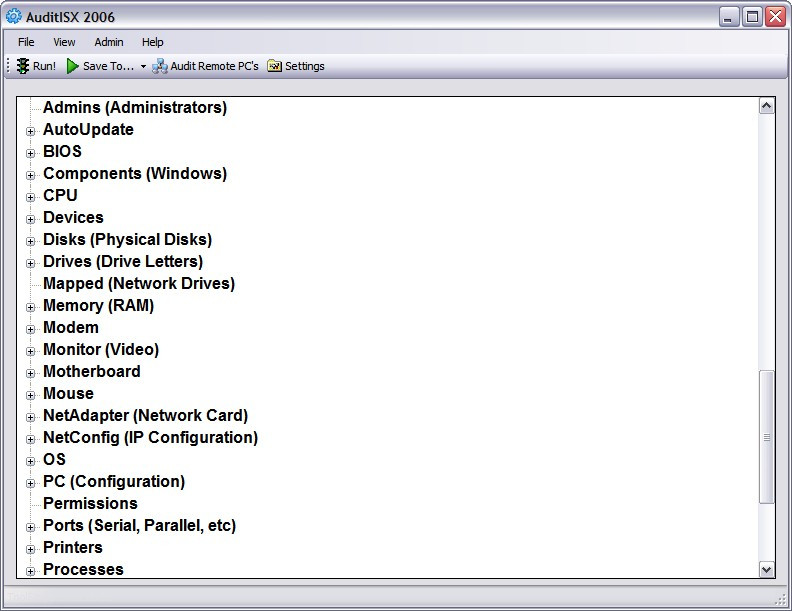The image size is (792, 611).
Task: Expand the Monitor (Video) node
Action: [x=30, y=351]
